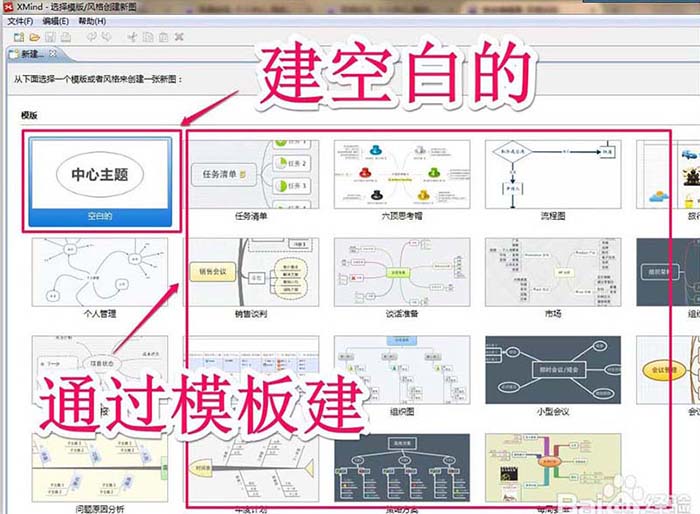The width and height of the screenshot is (700, 514).
Task: Click the 六顶思考帽 template label
Action: [402, 217]
